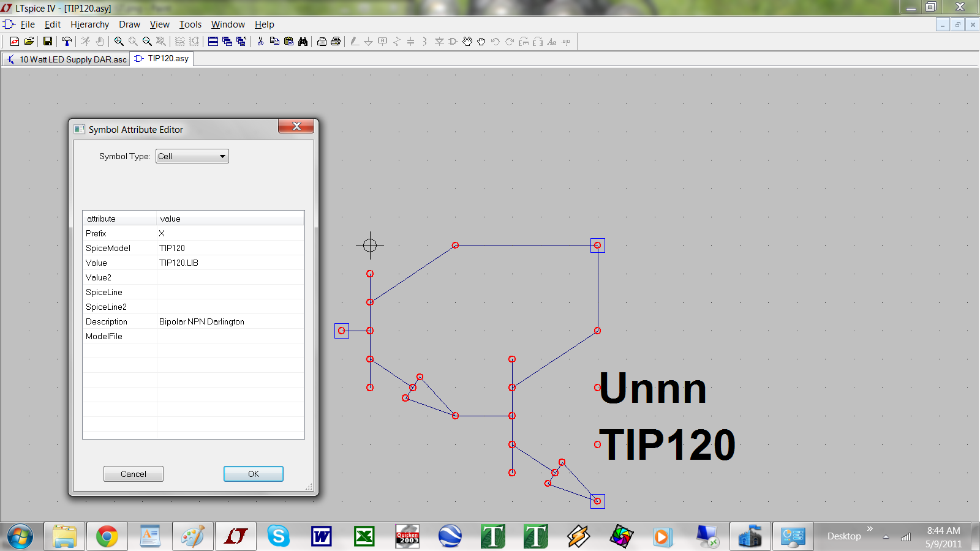Restore the inner document window

pyautogui.click(x=957, y=24)
